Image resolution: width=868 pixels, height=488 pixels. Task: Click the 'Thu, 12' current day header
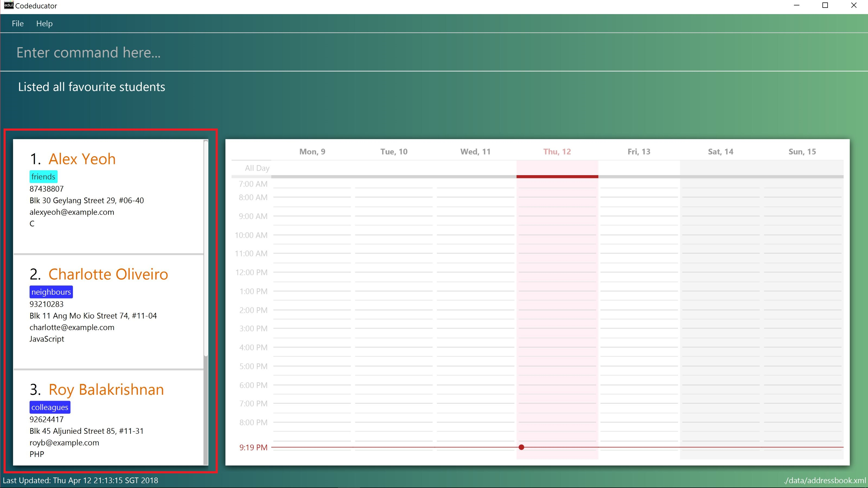[x=557, y=152]
